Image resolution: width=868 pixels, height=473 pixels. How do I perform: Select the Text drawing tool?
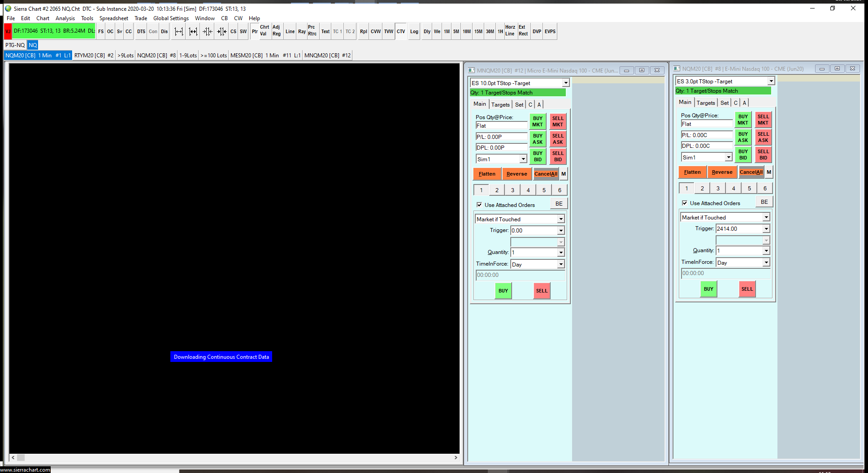tap(325, 31)
